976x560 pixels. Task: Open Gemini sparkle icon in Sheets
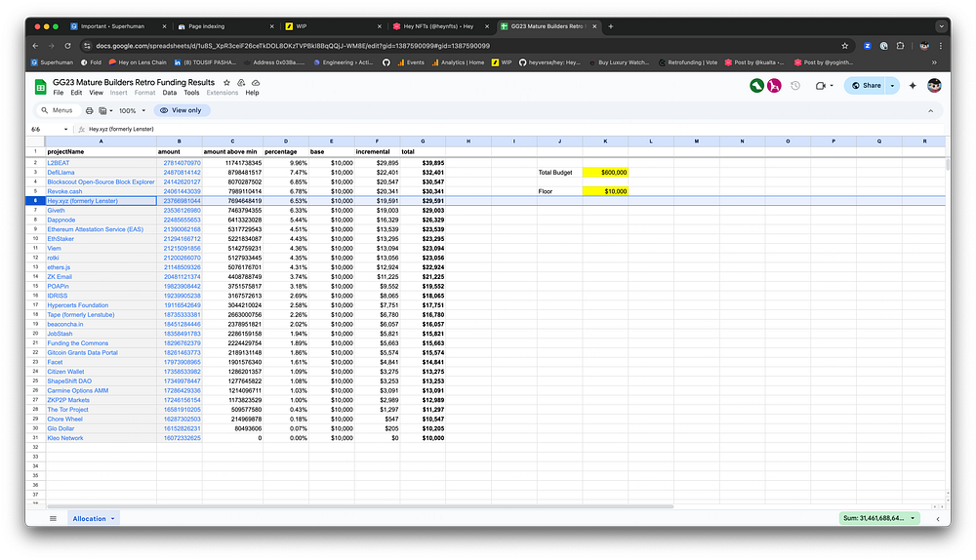click(913, 86)
